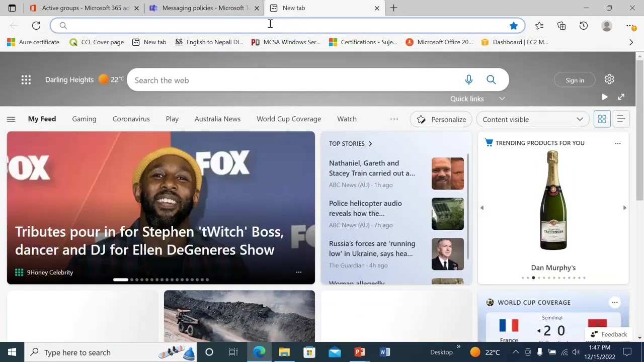644x362 pixels.
Task: Play the background video
Action: [605, 97]
